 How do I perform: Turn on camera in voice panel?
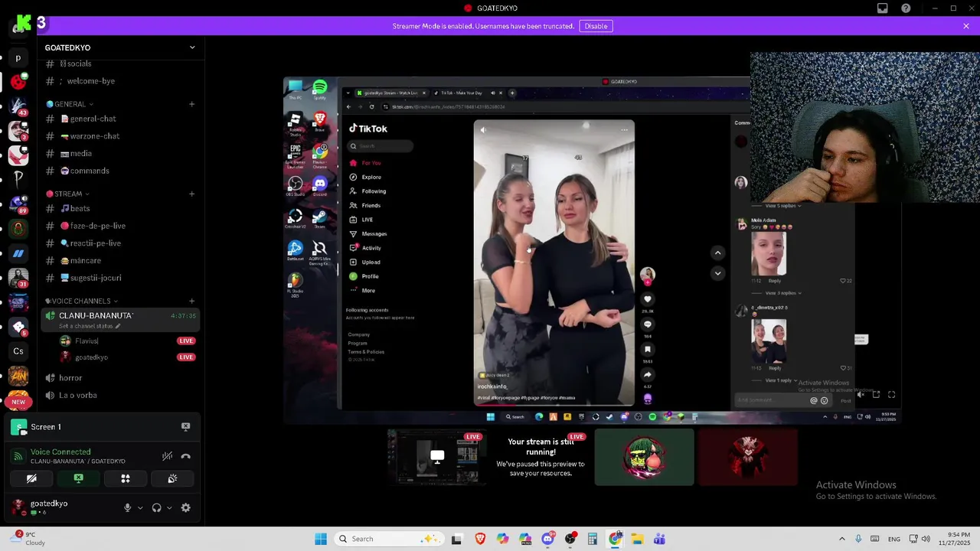click(x=31, y=478)
